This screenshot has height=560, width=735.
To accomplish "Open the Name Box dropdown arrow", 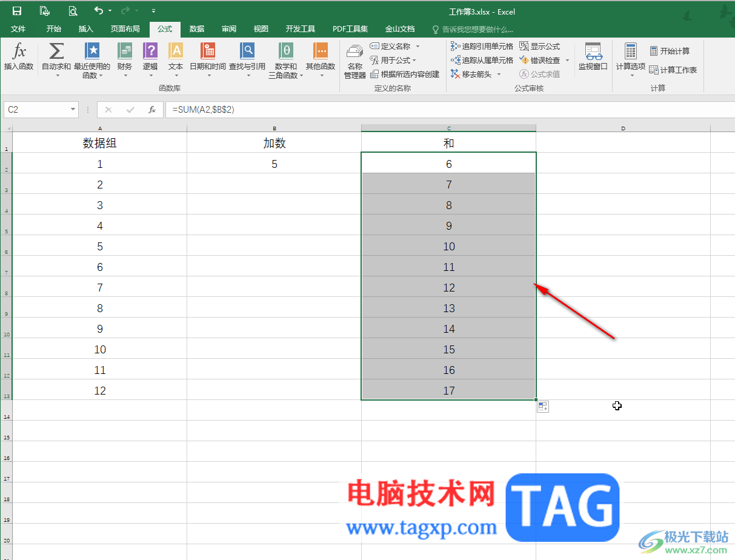I will pos(73,110).
